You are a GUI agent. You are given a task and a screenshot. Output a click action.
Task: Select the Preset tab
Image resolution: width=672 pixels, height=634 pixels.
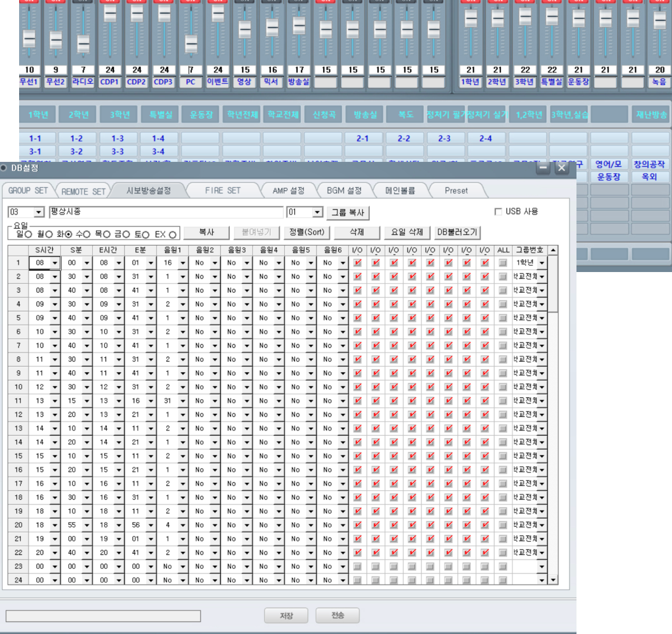[x=456, y=191]
